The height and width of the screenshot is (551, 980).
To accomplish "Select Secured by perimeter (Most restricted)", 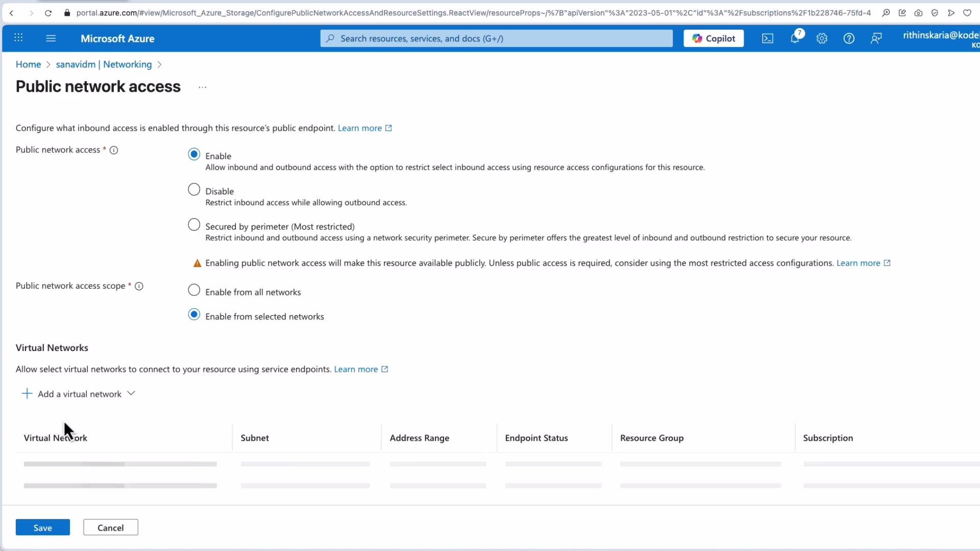I will click(x=194, y=224).
